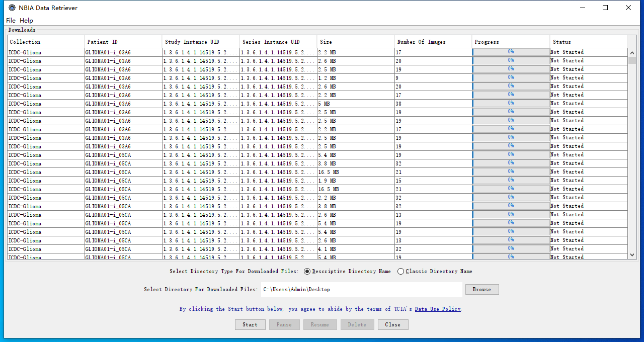Click the NBIA Data Retriever title bar icon
The height and width of the screenshot is (342, 644).
point(12,8)
